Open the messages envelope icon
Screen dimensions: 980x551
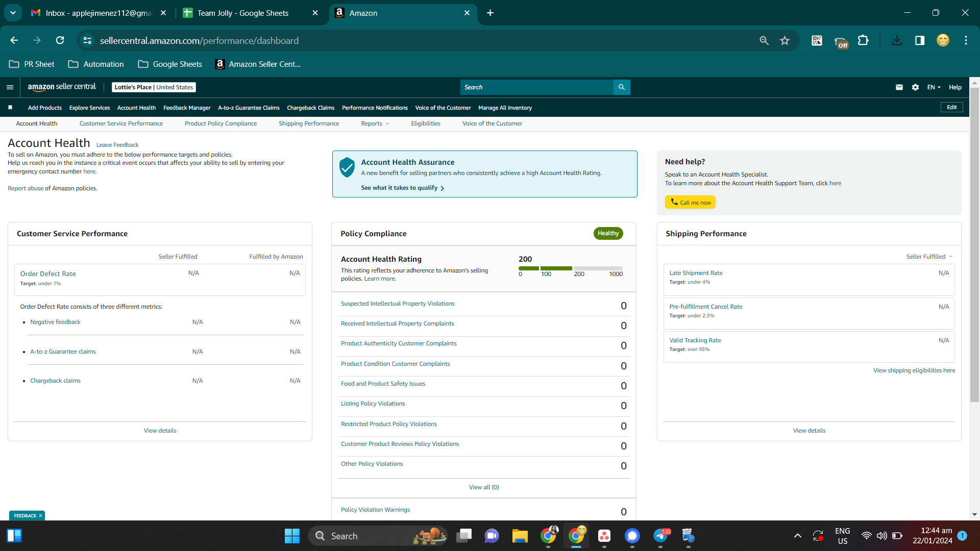899,87
